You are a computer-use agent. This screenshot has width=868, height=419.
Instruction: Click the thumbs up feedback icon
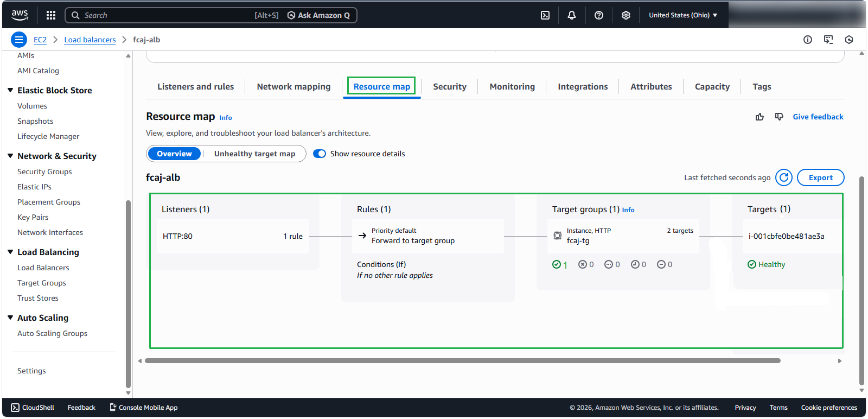[759, 117]
